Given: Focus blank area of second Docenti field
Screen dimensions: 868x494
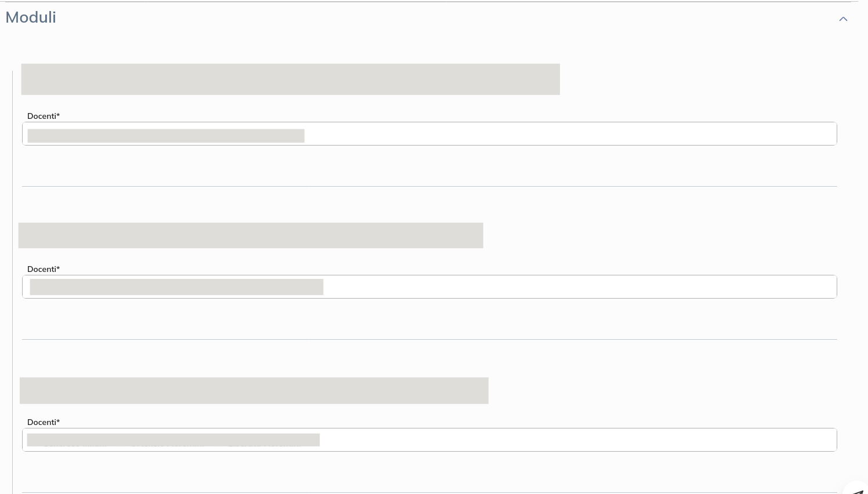Looking at the screenshot, I should (580, 287).
